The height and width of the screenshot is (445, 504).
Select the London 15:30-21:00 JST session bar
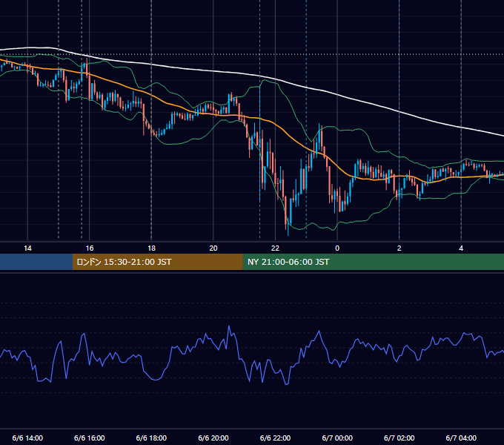[x=157, y=262]
